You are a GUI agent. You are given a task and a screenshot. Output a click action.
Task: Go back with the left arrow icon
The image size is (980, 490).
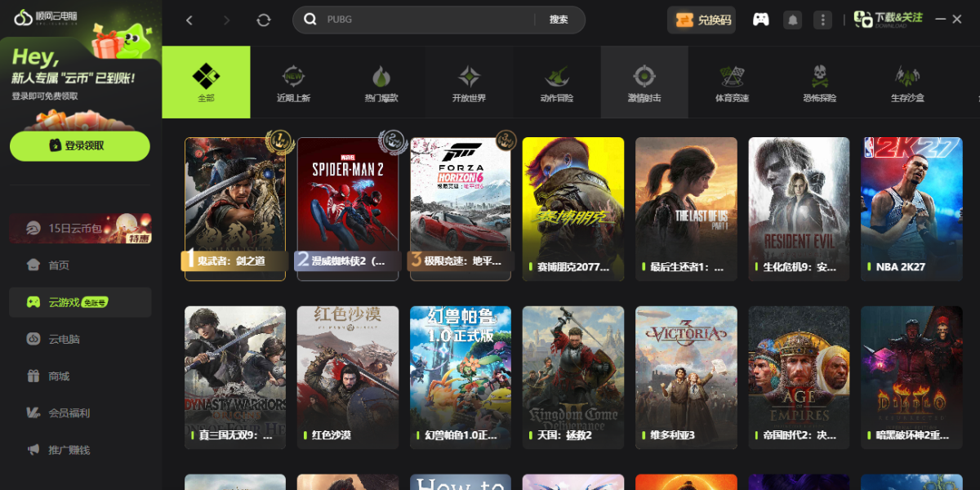point(189,20)
